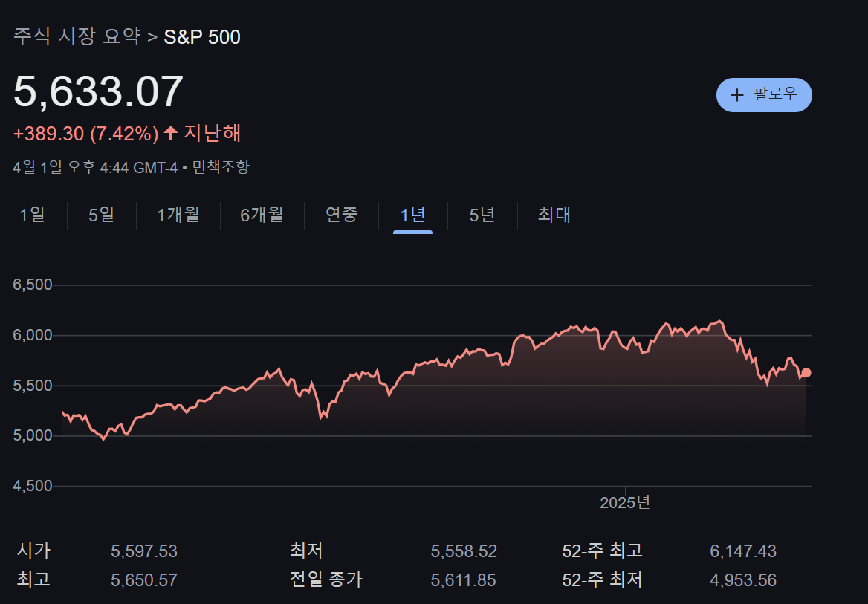
Task: Click the 52-주 최저 label
Action: (602, 579)
